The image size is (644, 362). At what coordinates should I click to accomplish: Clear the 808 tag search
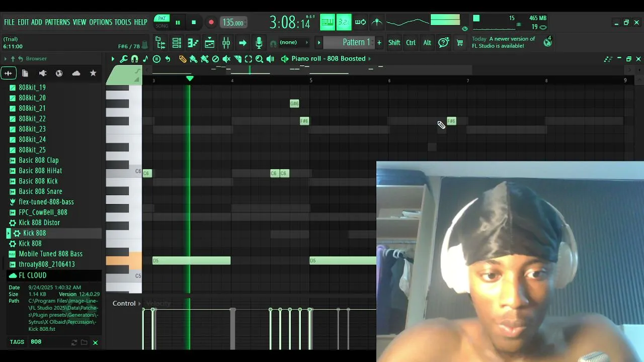coord(95,342)
